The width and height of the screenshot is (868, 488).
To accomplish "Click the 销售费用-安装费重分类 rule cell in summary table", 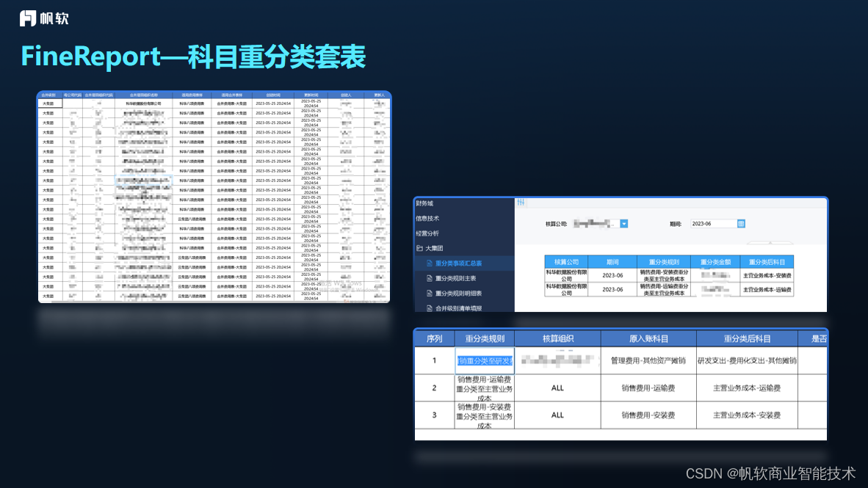I will 664,275.
